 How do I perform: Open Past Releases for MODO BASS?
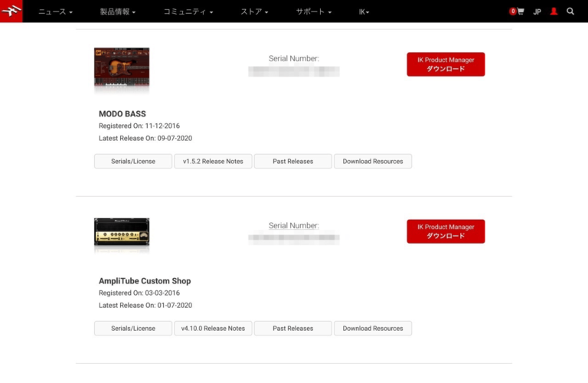click(293, 162)
